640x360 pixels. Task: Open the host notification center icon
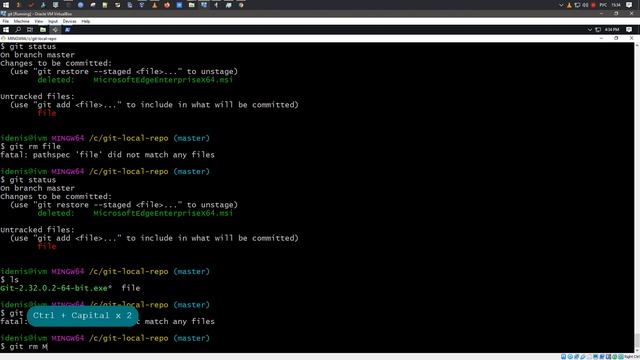[x=629, y=5]
